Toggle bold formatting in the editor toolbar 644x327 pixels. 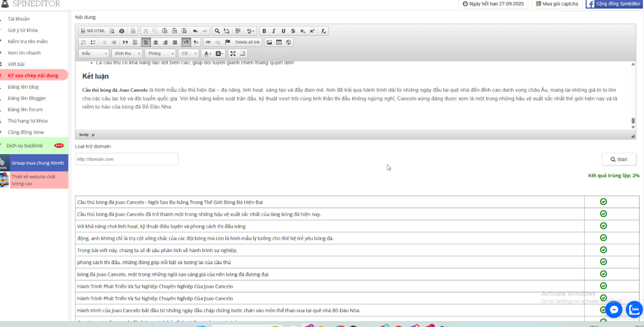click(x=264, y=31)
